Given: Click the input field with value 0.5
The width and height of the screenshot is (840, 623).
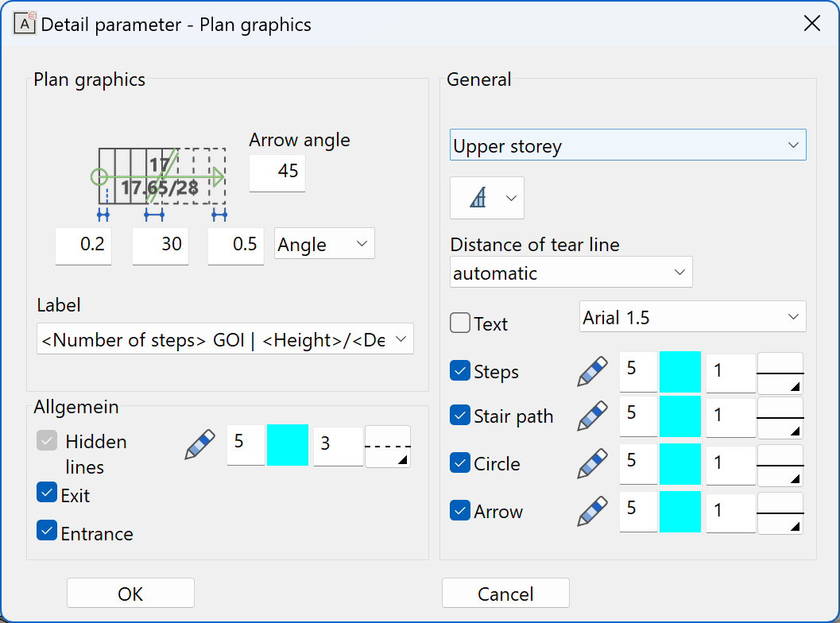Looking at the screenshot, I should [236, 246].
